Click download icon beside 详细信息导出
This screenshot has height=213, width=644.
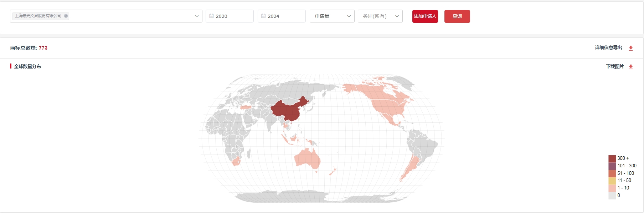631,48
